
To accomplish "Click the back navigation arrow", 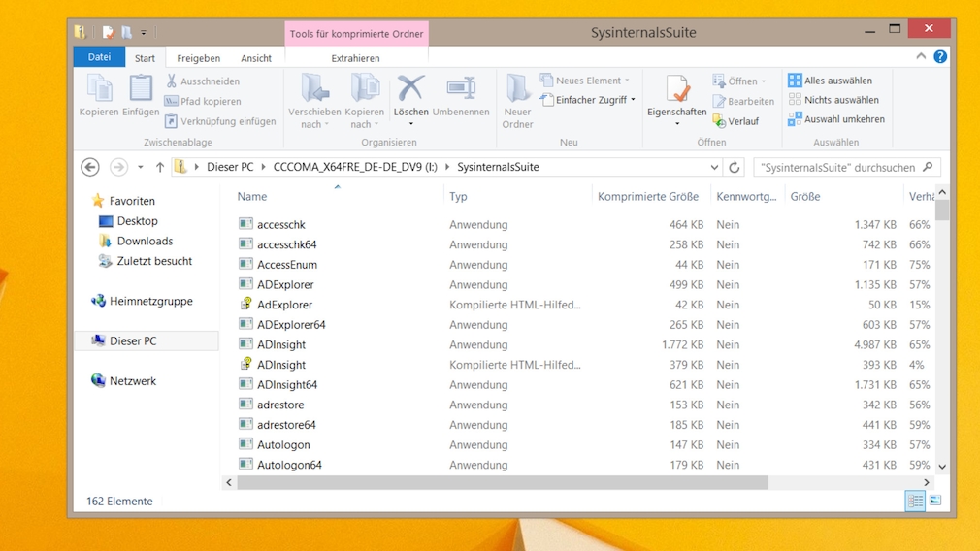I will pyautogui.click(x=90, y=167).
